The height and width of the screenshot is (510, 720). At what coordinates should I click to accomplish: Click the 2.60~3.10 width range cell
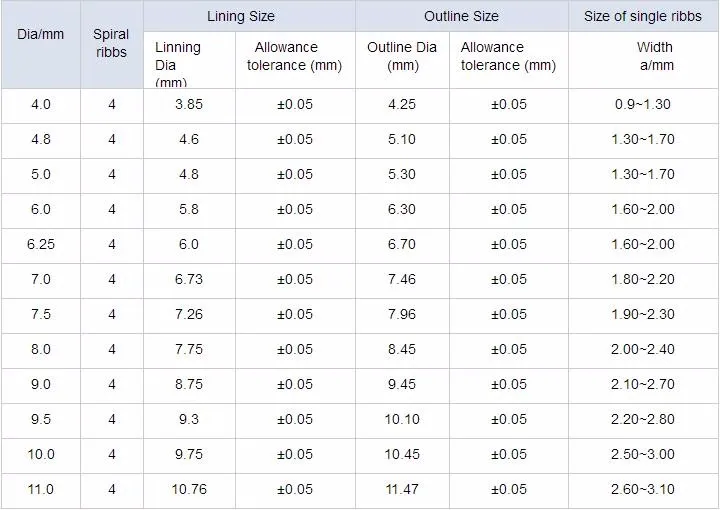point(643,489)
